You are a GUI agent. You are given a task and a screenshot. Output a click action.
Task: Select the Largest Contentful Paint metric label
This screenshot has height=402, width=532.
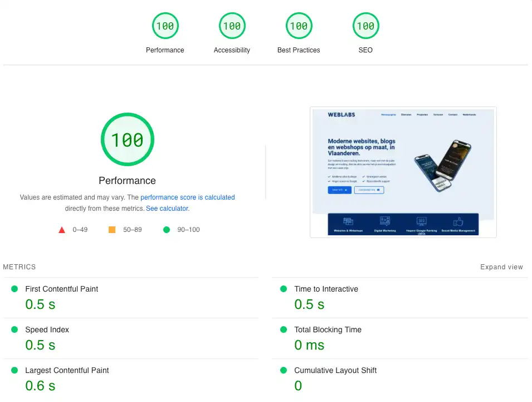pos(67,370)
